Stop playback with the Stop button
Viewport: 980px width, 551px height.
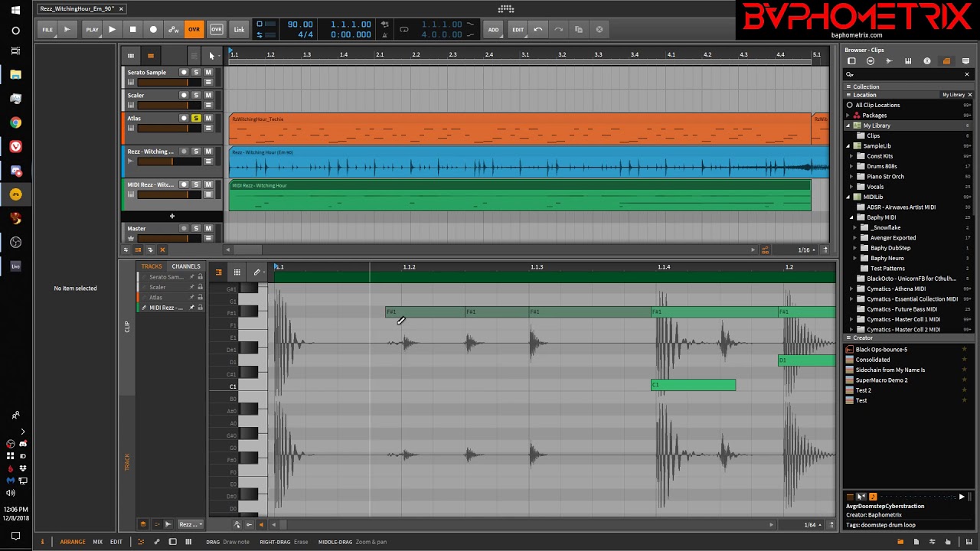[132, 29]
